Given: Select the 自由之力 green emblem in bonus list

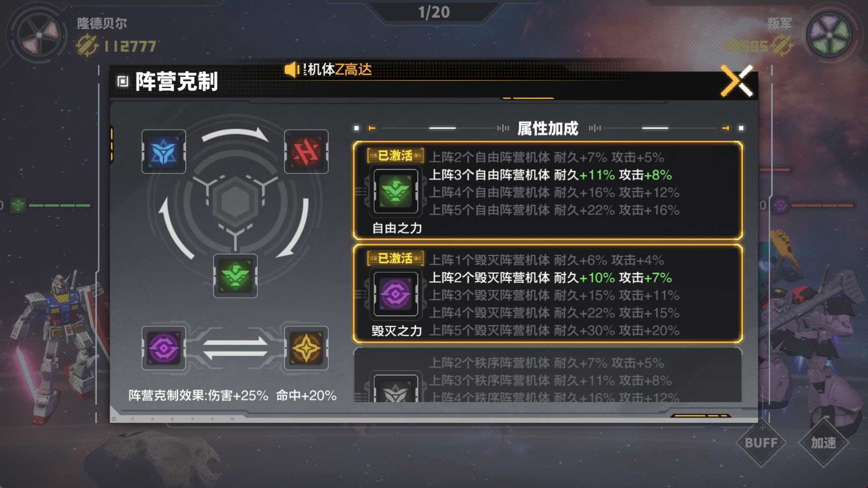Looking at the screenshot, I should (x=396, y=191).
